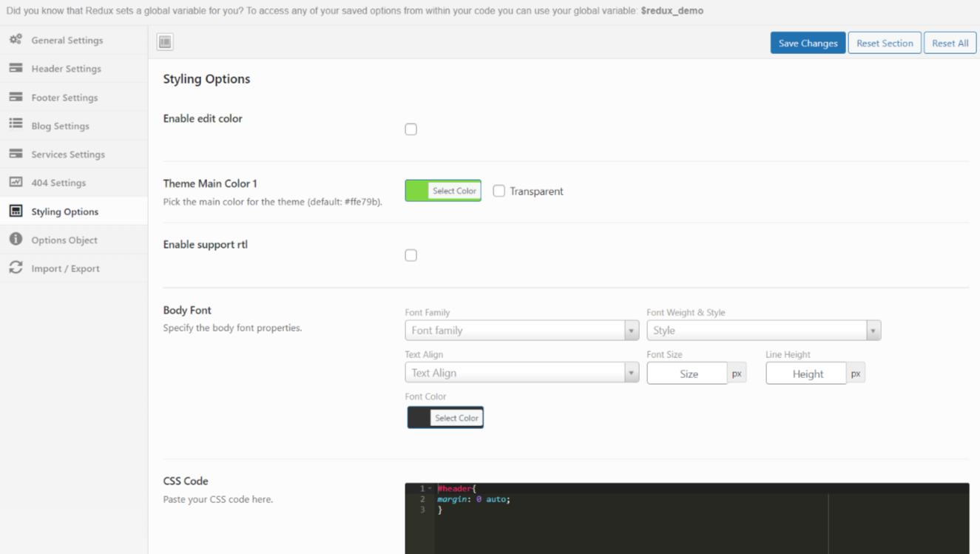This screenshot has height=554, width=980.
Task: Click Select Color for Theme Main Color 1
Action: click(x=454, y=191)
